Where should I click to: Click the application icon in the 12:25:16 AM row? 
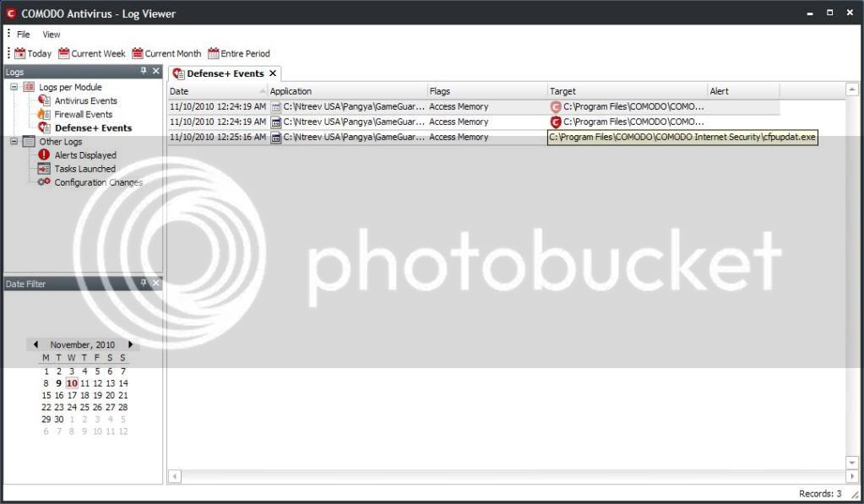click(276, 137)
